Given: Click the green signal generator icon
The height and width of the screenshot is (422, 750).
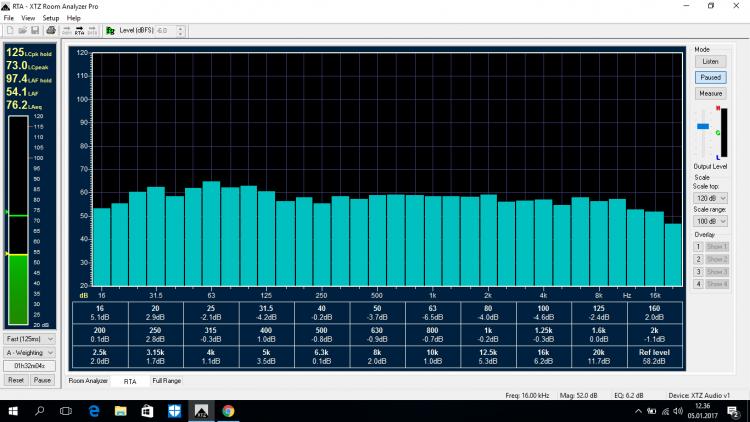Looking at the screenshot, I should (110, 31).
